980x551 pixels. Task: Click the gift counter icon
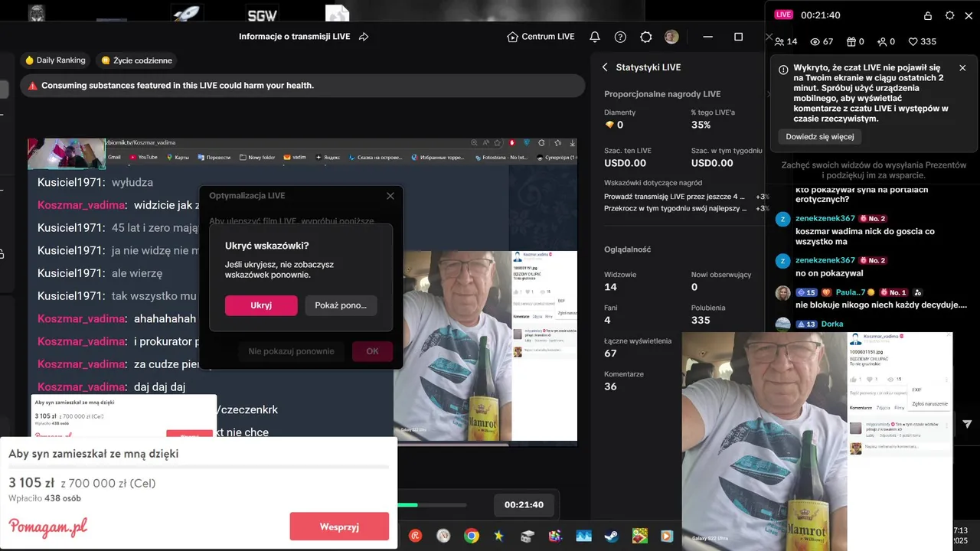[x=854, y=42]
